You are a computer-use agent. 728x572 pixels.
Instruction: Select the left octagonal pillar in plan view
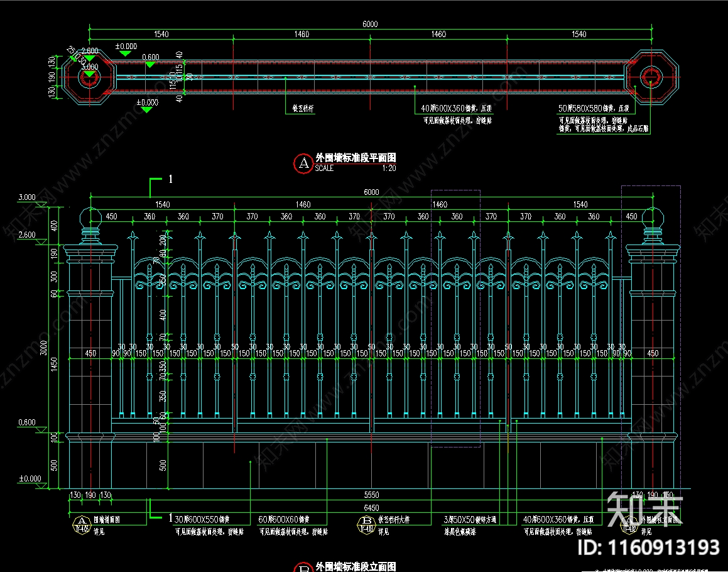[89, 77]
